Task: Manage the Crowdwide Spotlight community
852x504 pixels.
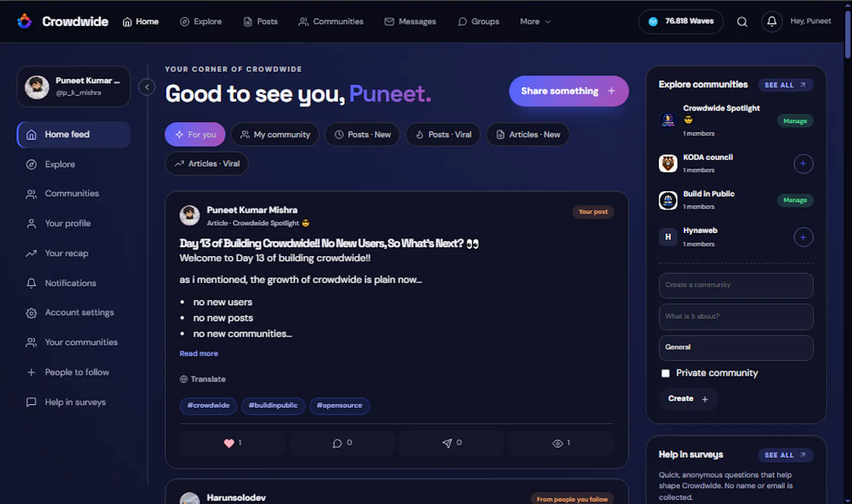Action: click(x=795, y=121)
